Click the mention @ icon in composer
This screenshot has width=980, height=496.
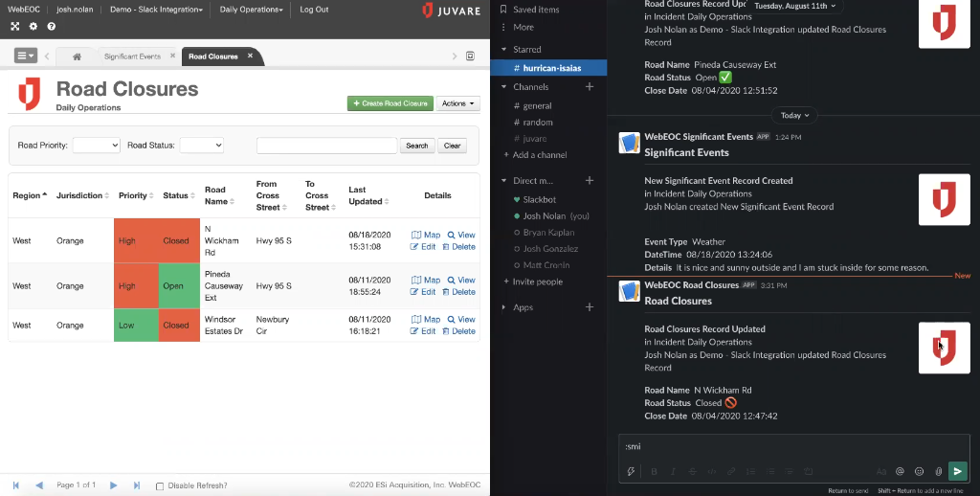[x=900, y=472]
